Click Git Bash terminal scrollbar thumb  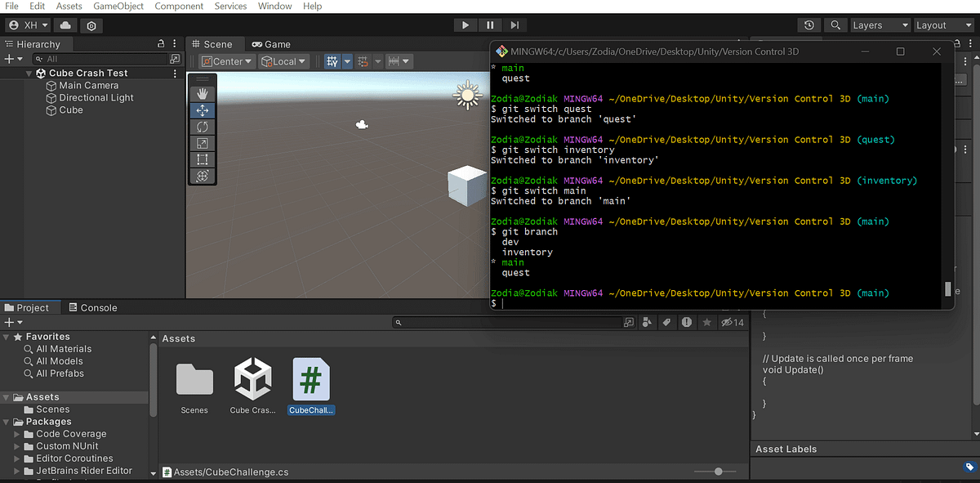click(x=948, y=288)
